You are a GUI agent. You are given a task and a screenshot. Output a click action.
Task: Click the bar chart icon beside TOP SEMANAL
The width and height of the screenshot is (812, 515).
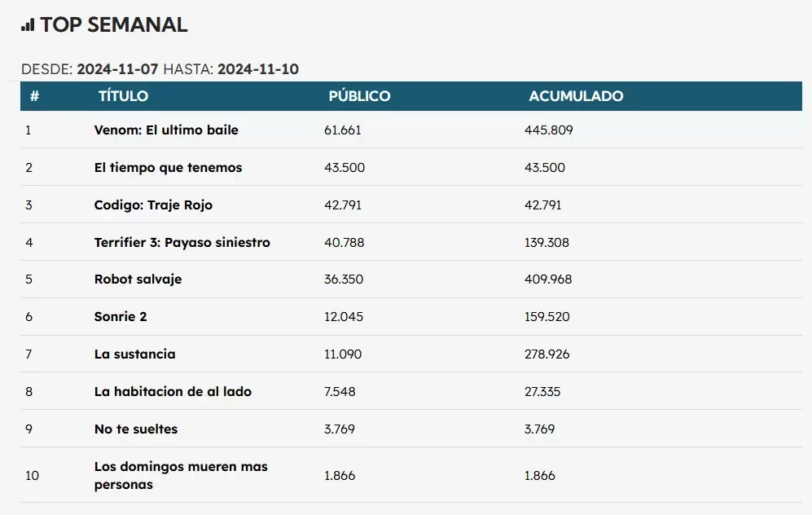tap(28, 25)
